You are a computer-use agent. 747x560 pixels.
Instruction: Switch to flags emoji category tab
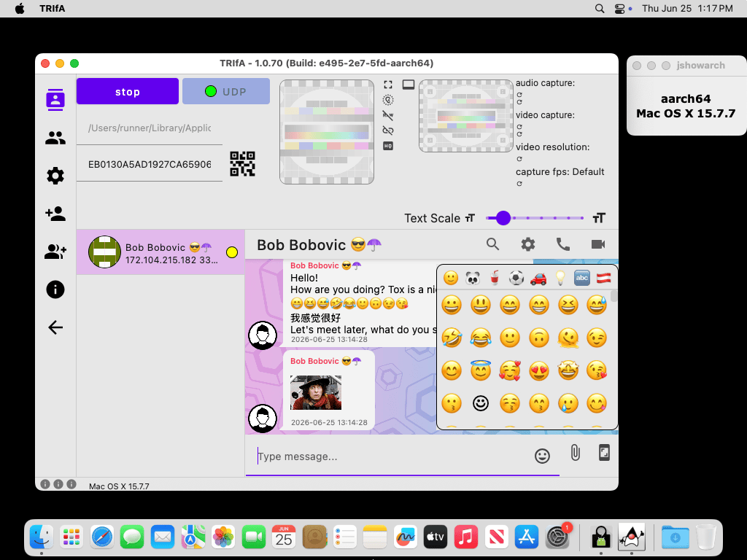tap(603, 278)
